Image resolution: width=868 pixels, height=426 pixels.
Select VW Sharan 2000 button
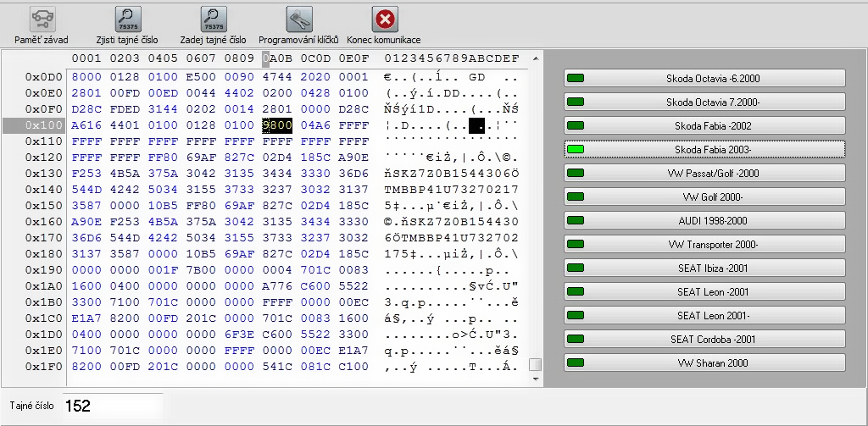click(x=704, y=363)
